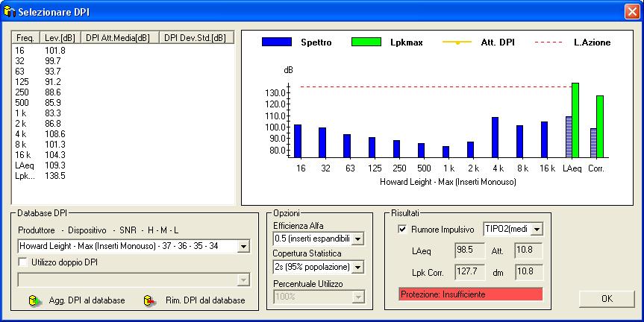Click the red dashed L.Azione legend line
Viewport: 644px width, 322px height.
tap(548, 42)
